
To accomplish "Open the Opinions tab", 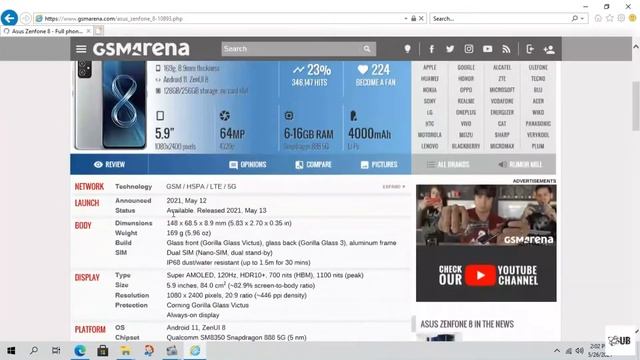I will [248, 164].
